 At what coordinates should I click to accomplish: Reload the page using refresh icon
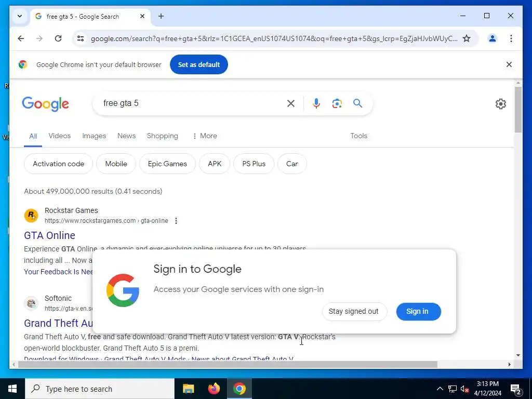[58, 38]
